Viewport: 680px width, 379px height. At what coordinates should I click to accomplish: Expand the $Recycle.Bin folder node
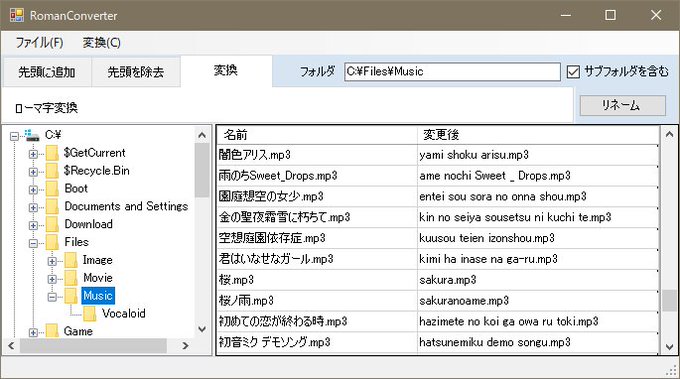(x=33, y=172)
